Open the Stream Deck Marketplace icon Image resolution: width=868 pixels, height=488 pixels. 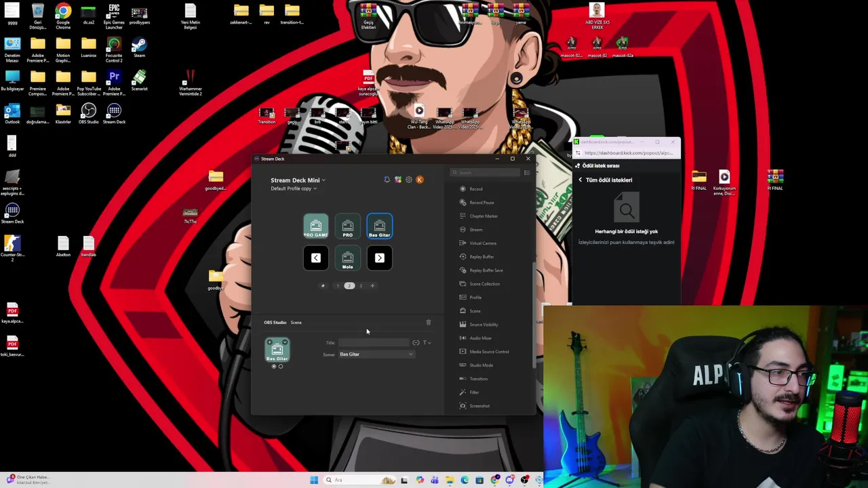pyautogui.click(x=398, y=180)
